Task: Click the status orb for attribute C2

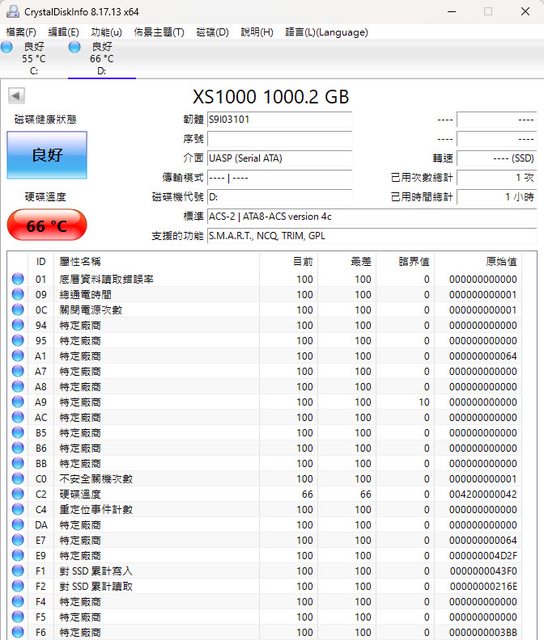Action: pyautogui.click(x=18, y=494)
